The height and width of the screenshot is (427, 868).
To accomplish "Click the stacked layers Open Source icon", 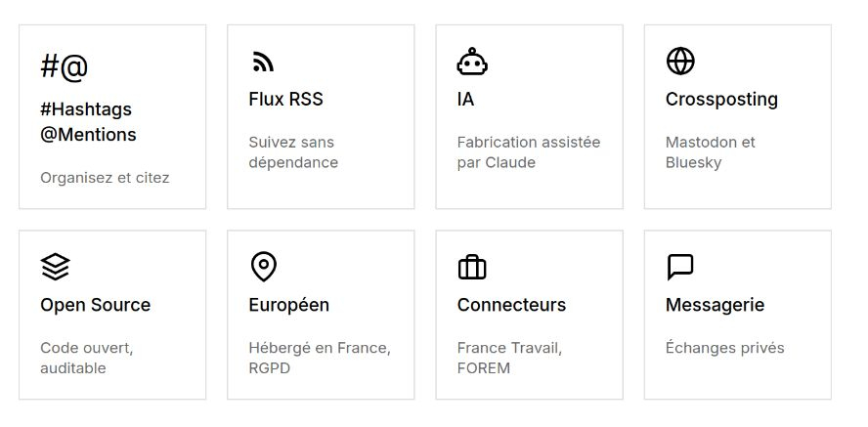I will pos(56,267).
